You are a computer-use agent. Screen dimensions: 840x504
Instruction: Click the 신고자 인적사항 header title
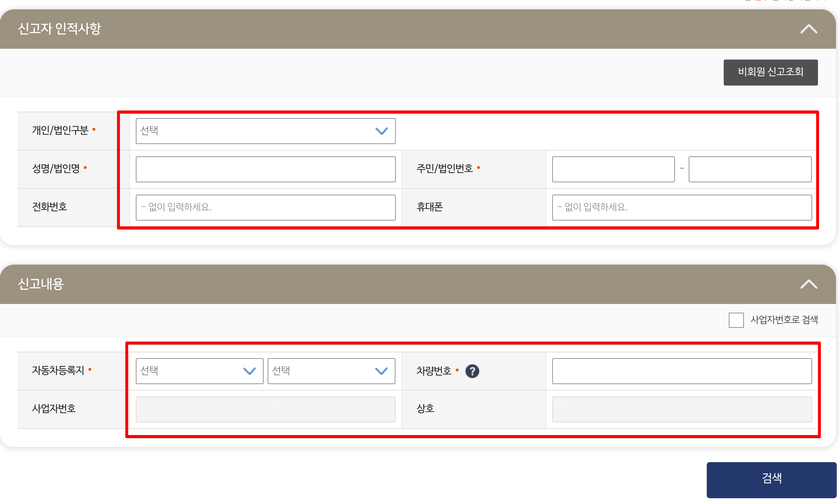point(59,29)
